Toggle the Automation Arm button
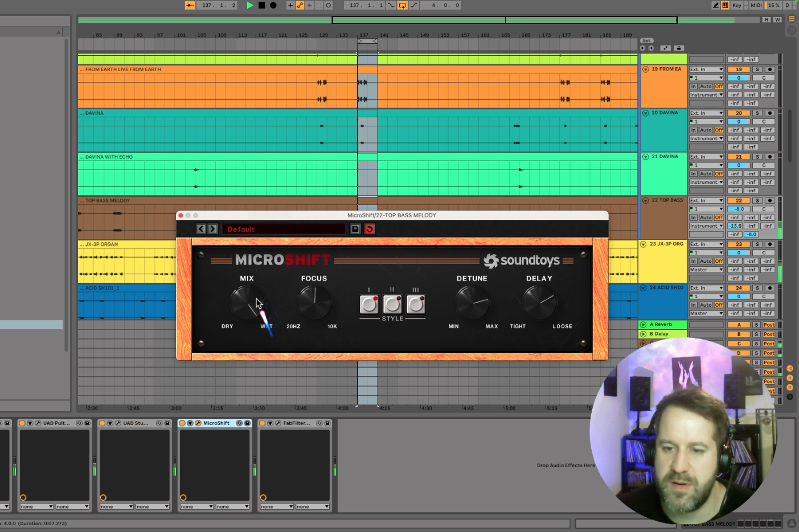The height and width of the screenshot is (532, 799). click(300, 5)
